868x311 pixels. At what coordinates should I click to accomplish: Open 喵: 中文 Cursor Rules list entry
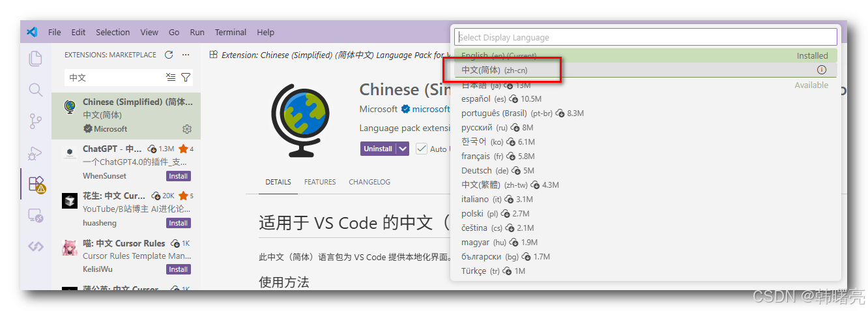(126, 256)
